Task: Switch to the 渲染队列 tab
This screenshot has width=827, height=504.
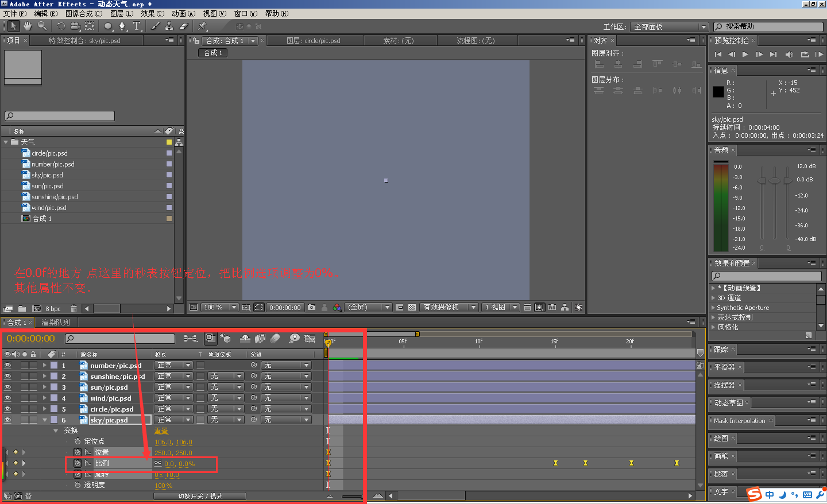Action: (x=56, y=323)
